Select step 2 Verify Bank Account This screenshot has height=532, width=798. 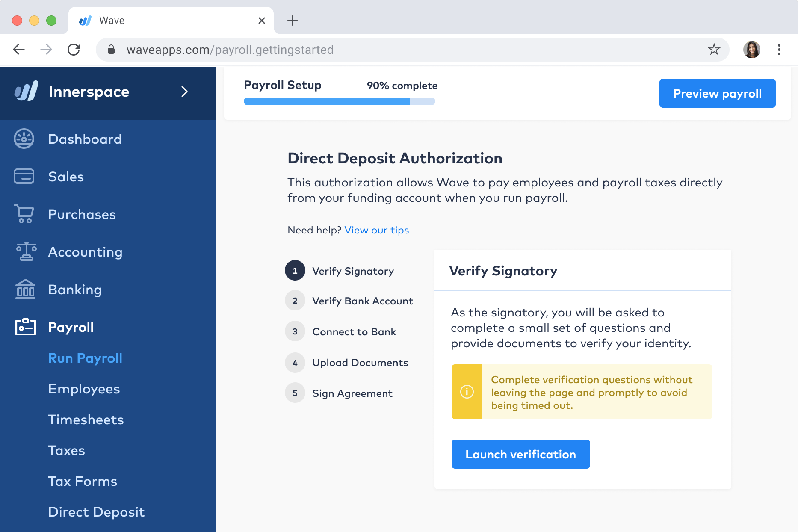tap(349, 301)
